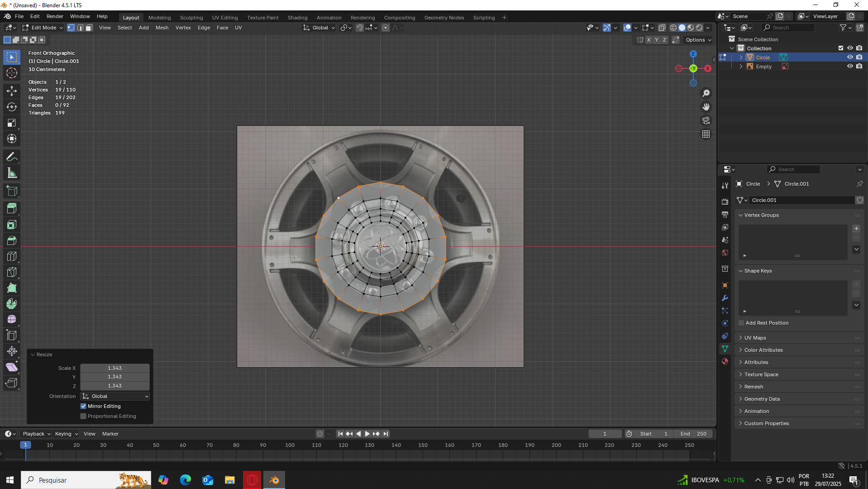Expand the UV Maps panel
The height and width of the screenshot is (489, 868).
click(755, 338)
